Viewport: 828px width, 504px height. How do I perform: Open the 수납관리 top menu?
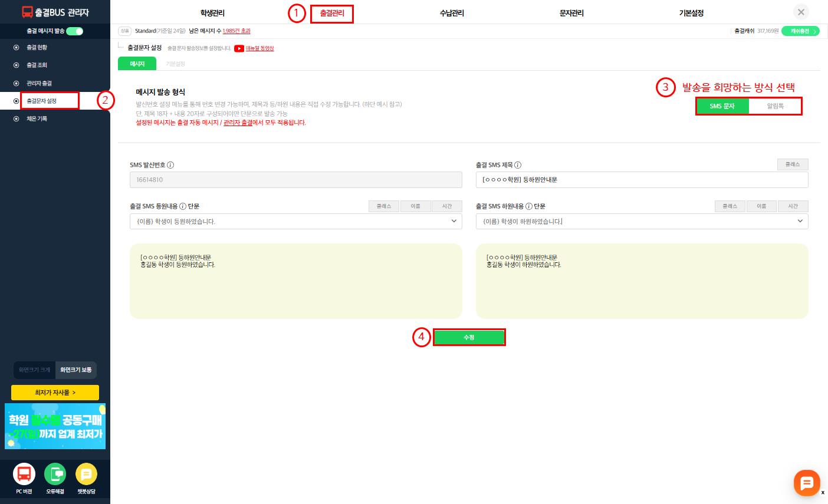tap(452, 13)
